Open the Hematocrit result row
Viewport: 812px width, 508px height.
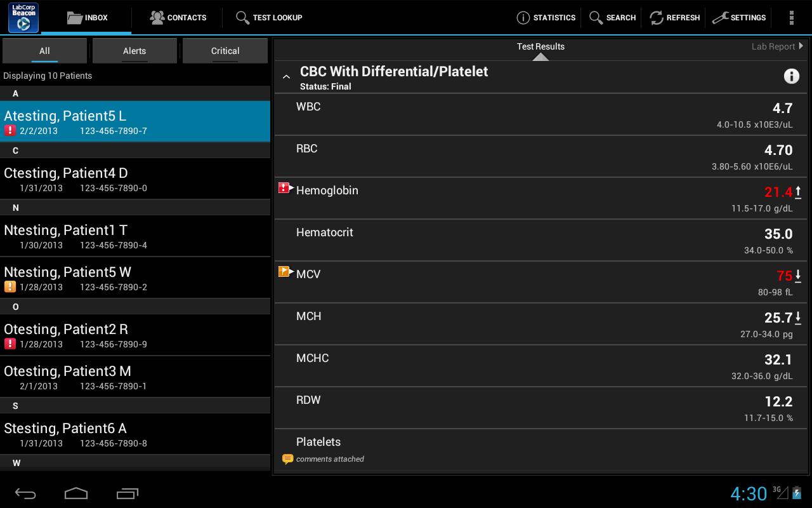click(540, 240)
